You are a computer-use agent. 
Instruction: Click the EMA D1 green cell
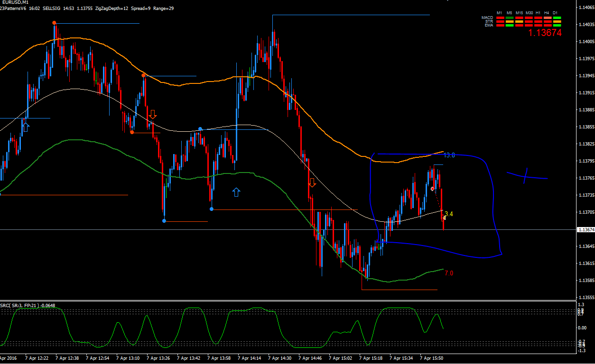pyautogui.click(x=557, y=25)
